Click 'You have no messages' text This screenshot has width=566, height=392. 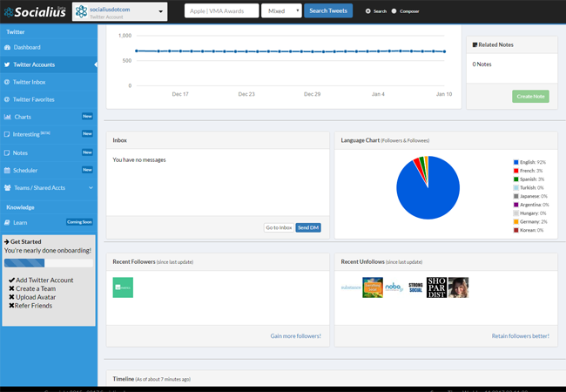(139, 160)
